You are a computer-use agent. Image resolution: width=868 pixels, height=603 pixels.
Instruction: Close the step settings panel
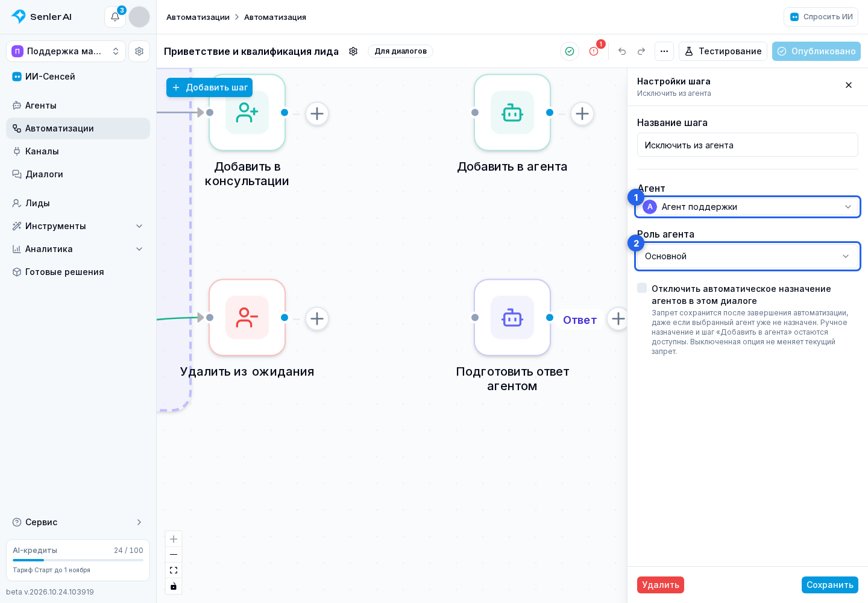849,85
